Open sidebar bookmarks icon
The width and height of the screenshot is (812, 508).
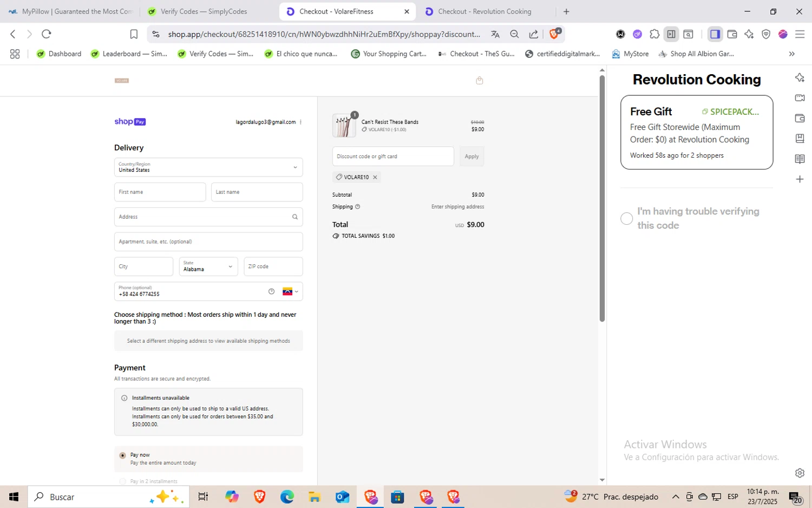point(800,138)
